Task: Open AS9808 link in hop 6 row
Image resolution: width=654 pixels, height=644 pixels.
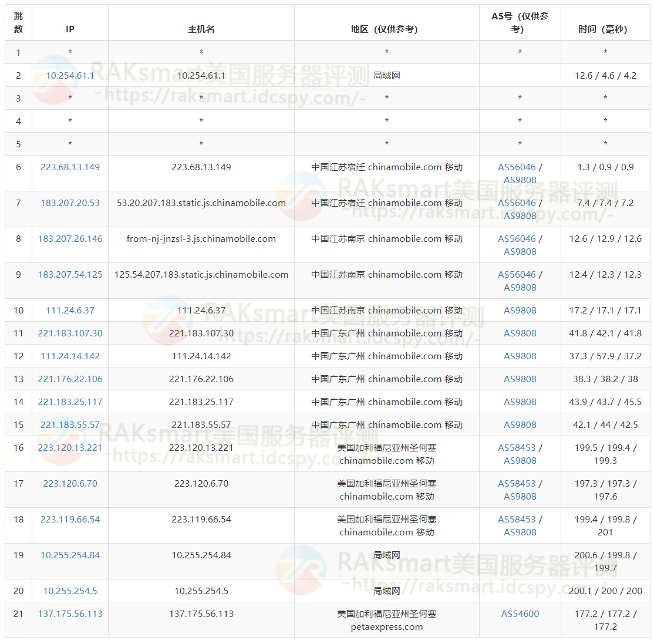Action: point(520,180)
